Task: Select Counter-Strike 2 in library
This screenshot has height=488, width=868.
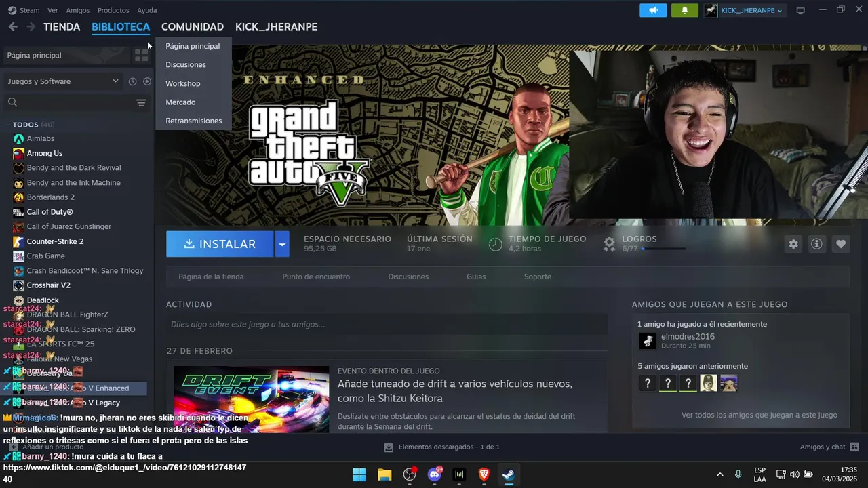Action: (x=55, y=241)
